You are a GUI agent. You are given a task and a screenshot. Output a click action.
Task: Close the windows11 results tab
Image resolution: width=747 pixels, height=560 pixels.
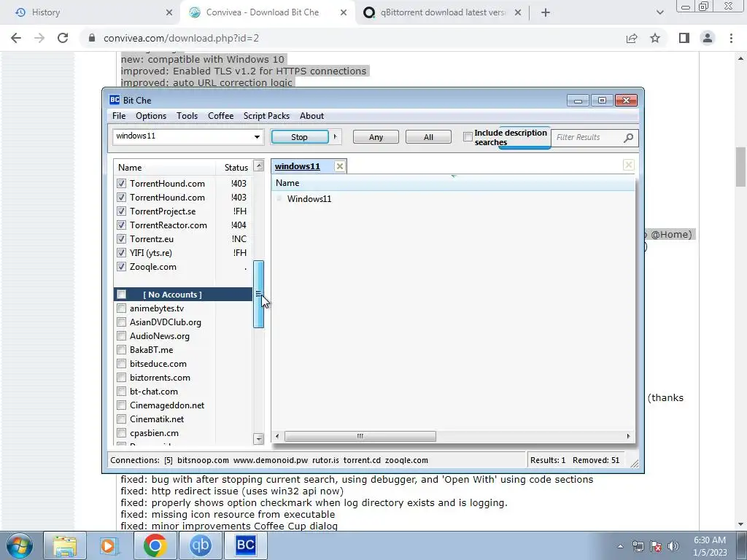[340, 166]
